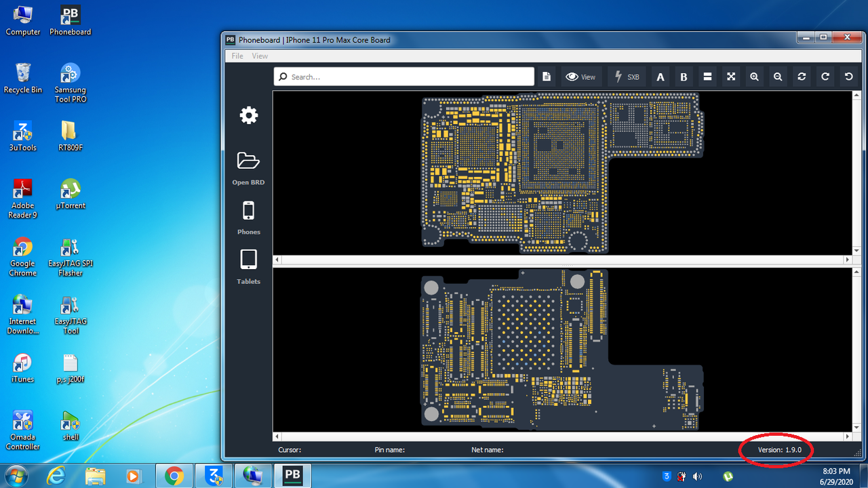Select Google Chrome desktop shortcut
This screenshot has height=488, width=868.
click(x=22, y=257)
